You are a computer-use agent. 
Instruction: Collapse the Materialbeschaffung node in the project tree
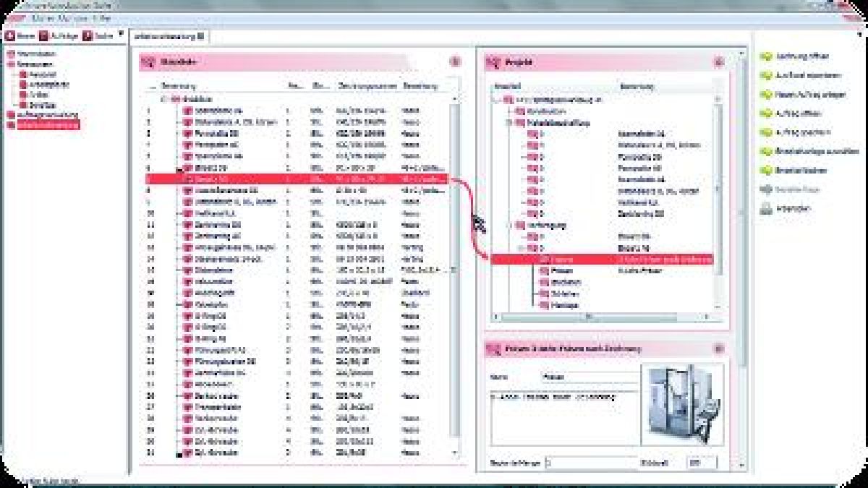[510, 123]
